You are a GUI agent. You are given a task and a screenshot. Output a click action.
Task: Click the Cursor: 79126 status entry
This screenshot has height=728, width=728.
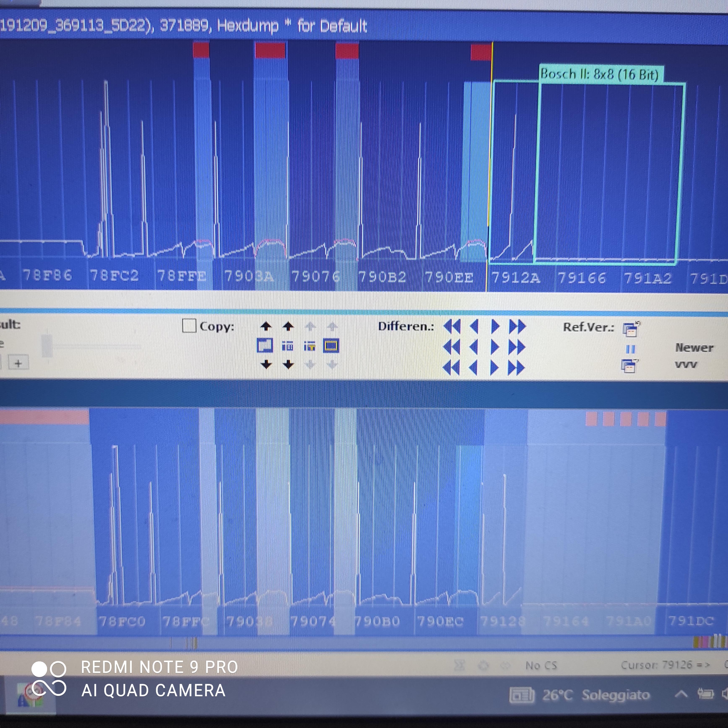(x=666, y=665)
